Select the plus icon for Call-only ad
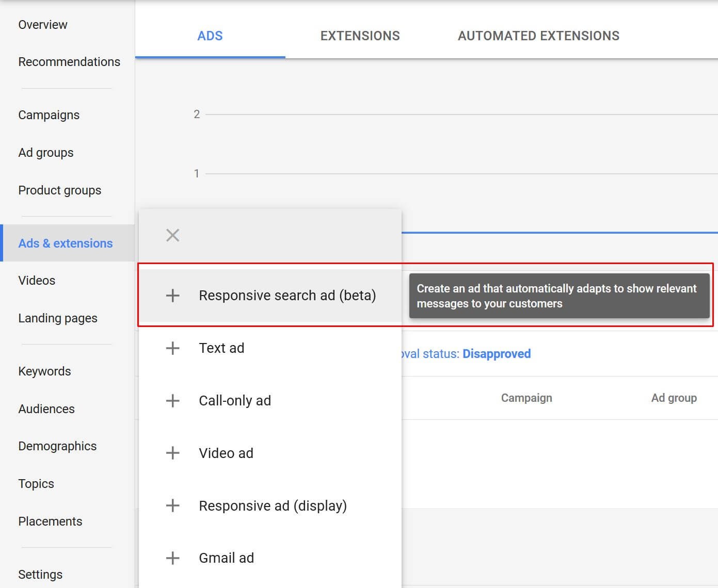The width and height of the screenshot is (718, 588). tap(172, 400)
